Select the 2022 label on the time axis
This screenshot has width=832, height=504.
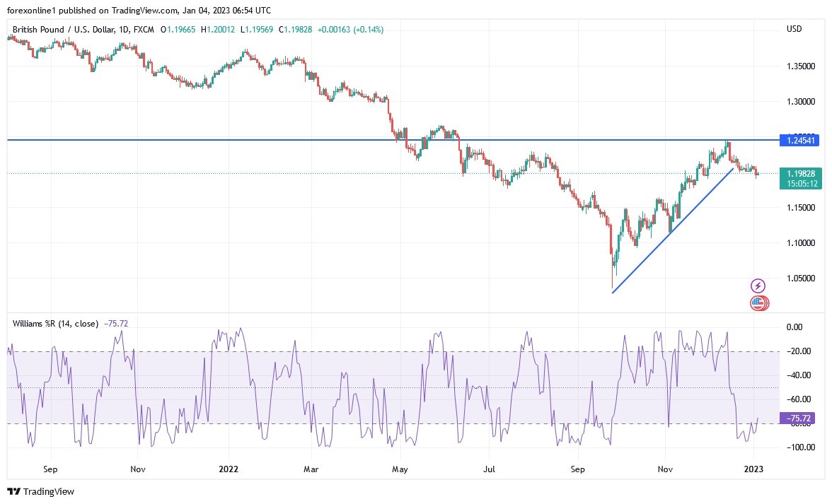[228, 469]
